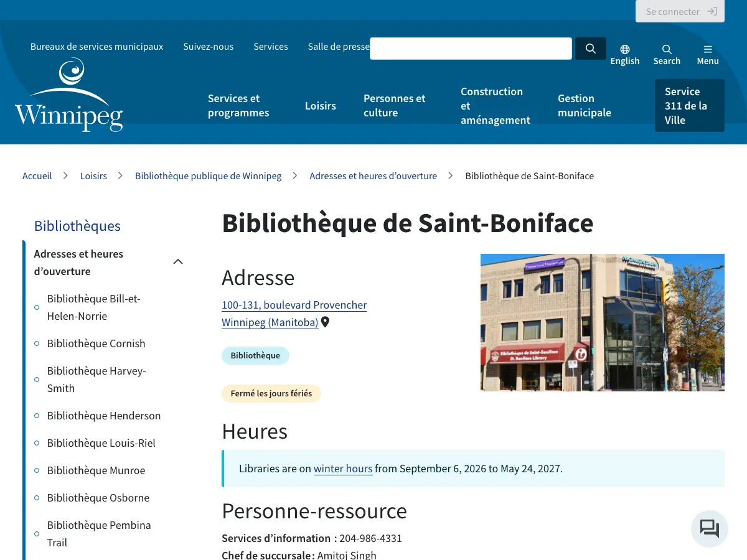Click the Bibliothèque de Saint-Boniface page title
The width and height of the screenshot is (747, 560).
(408, 223)
